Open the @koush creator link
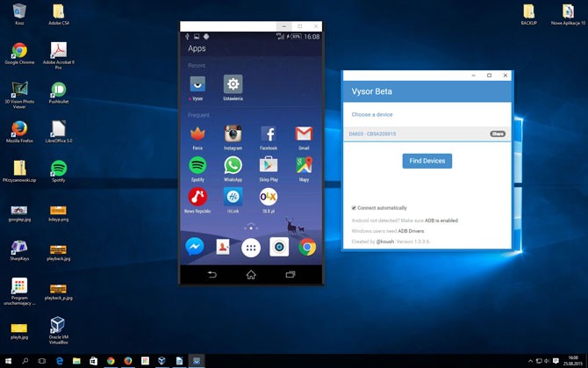The height and width of the screenshot is (368, 588). coord(385,242)
